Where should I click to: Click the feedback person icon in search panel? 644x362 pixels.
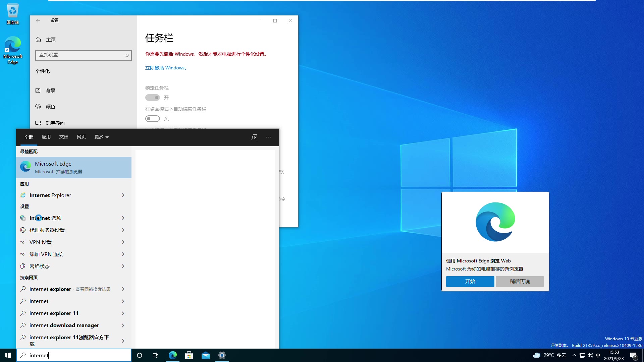254,137
